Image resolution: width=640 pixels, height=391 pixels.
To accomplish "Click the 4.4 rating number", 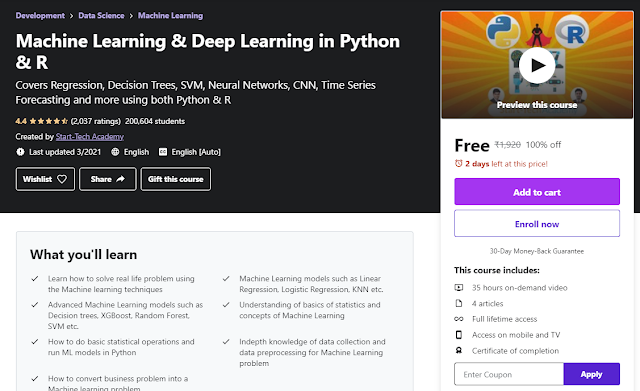I will (21, 121).
